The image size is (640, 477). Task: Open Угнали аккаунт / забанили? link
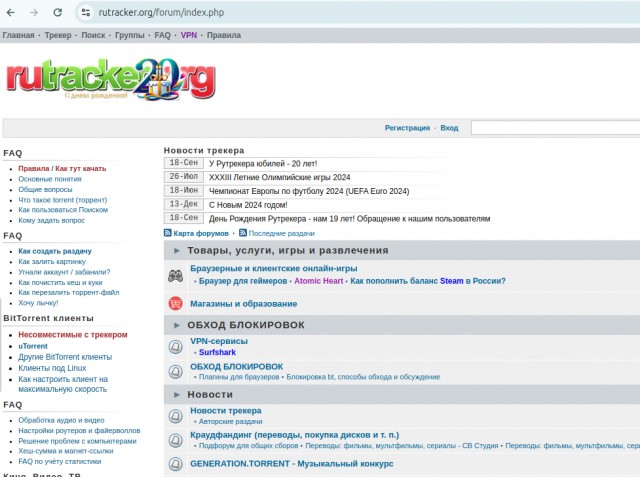[64, 272]
